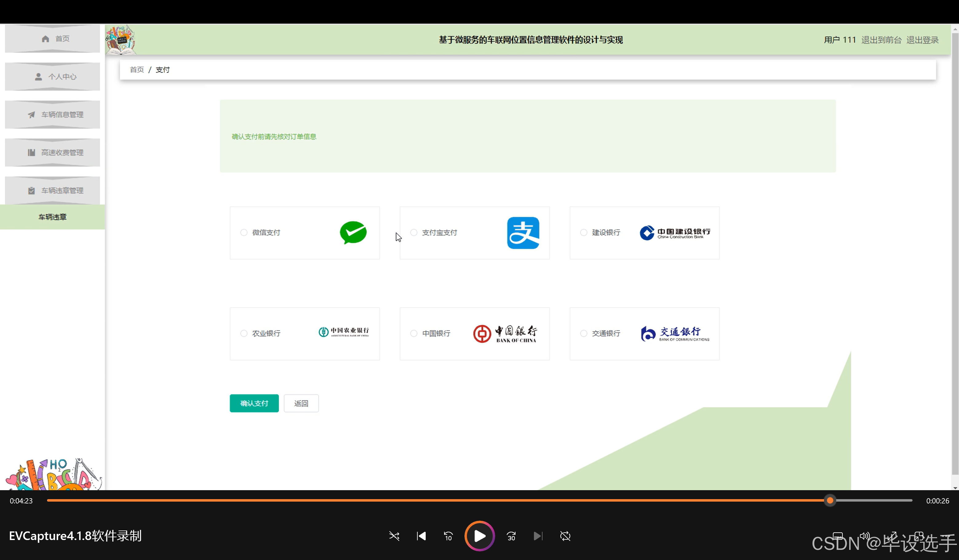Image resolution: width=959 pixels, height=560 pixels.
Task: Click the 返回 button
Action: click(x=301, y=403)
